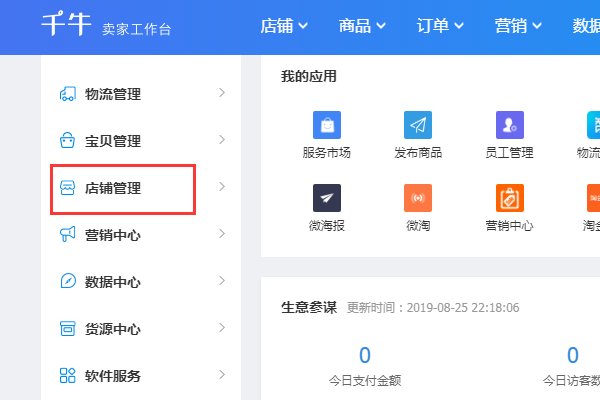Click the 生意参谋 heading
This screenshot has width=600, height=400.
tap(309, 307)
